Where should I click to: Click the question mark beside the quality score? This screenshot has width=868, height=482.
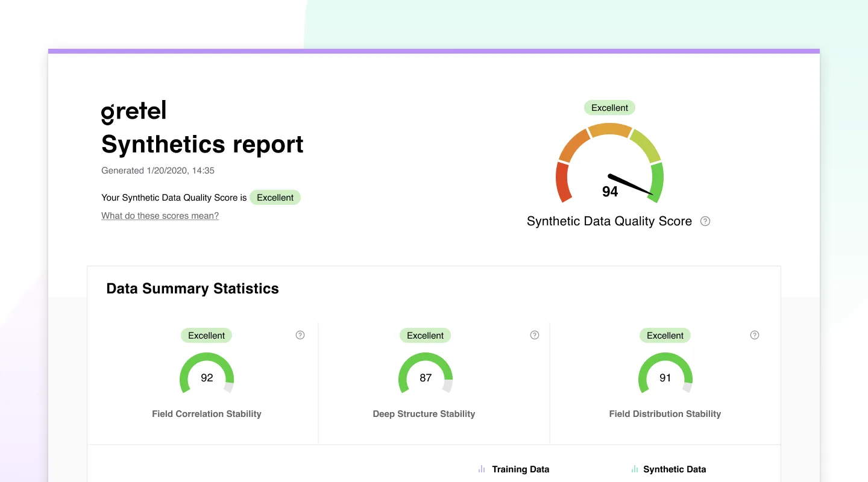(705, 221)
